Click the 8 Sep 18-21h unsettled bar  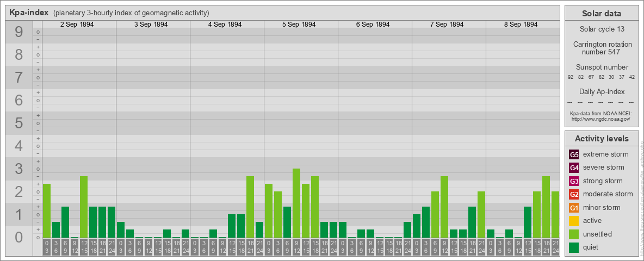click(x=546, y=207)
